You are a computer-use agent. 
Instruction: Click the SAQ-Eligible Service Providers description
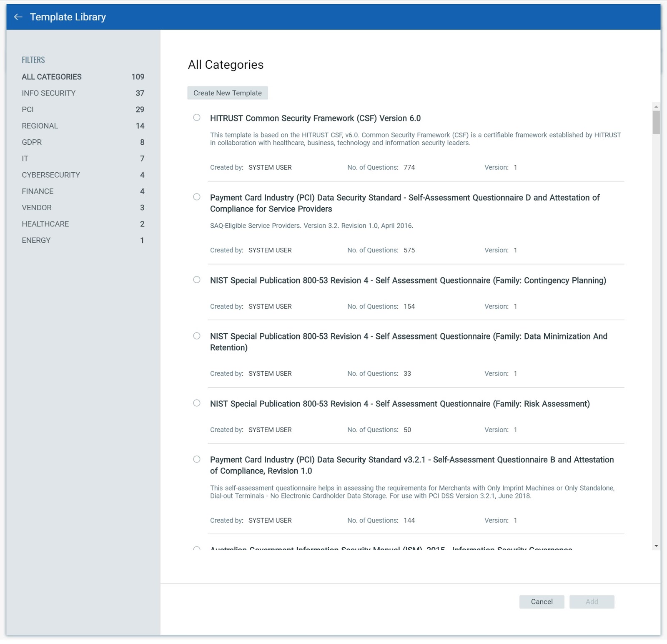coord(311,226)
